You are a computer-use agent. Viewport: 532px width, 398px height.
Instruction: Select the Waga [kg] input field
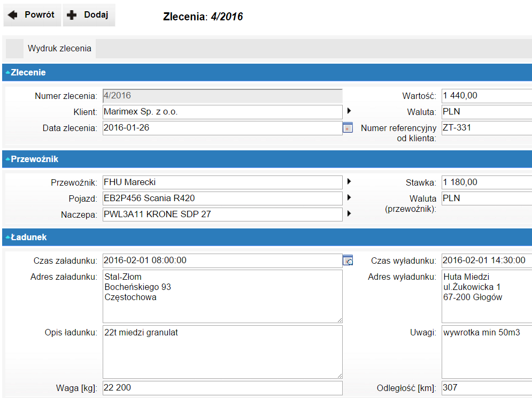pos(222,388)
